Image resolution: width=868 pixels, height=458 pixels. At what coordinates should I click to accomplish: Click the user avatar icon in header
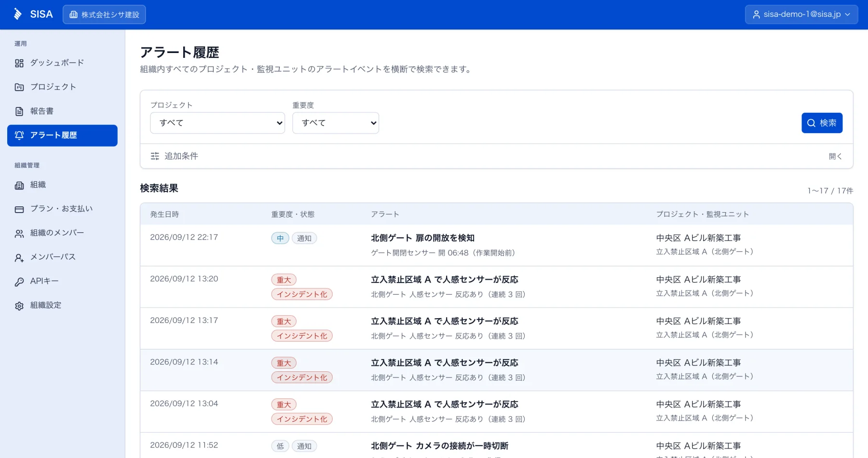click(756, 14)
